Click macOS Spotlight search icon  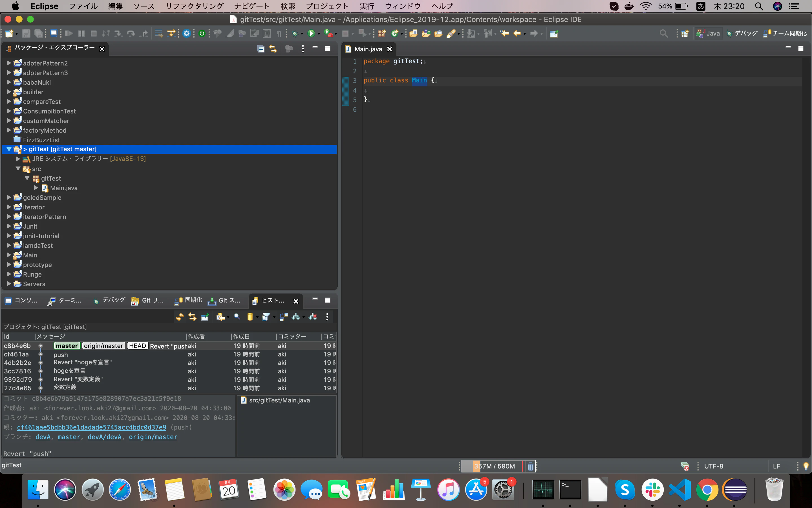coord(759,6)
